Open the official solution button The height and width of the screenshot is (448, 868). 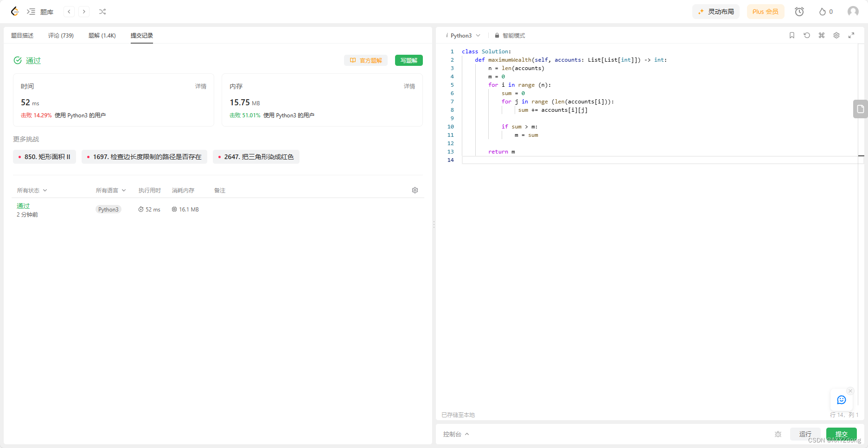366,60
